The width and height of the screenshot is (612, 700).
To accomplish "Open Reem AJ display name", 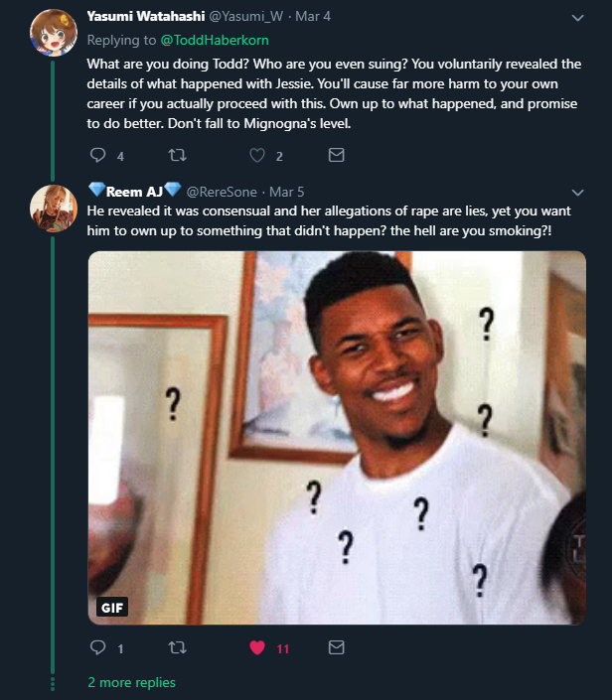I will click(134, 191).
